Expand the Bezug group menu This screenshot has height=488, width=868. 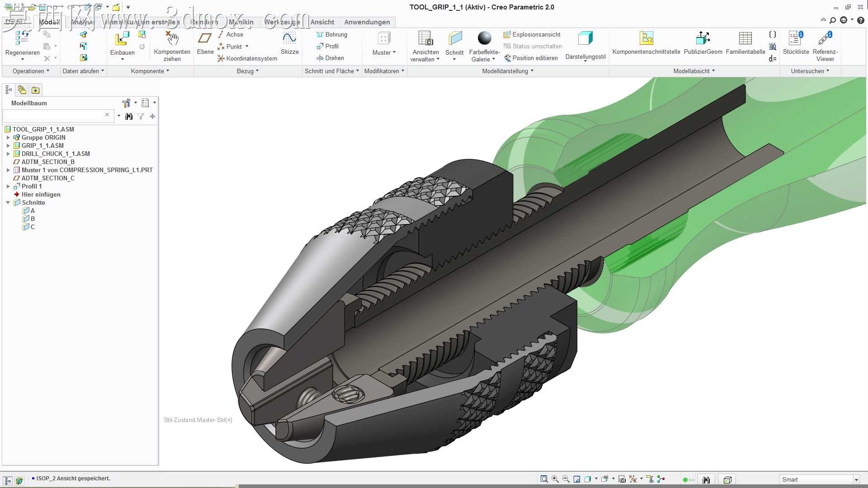point(248,71)
